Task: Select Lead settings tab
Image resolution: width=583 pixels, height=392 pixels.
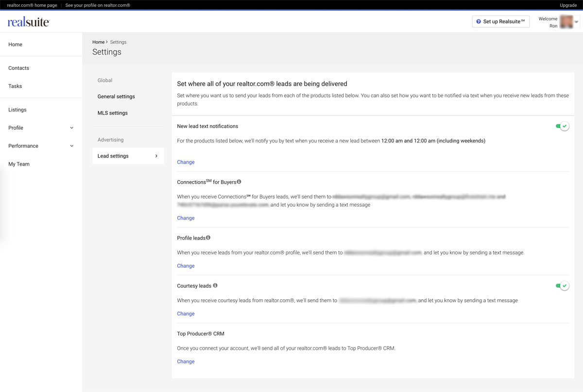Action: click(128, 156)
